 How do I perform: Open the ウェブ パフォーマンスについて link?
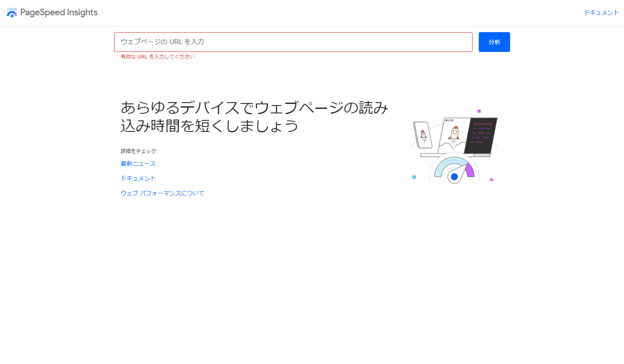[162, 193]
